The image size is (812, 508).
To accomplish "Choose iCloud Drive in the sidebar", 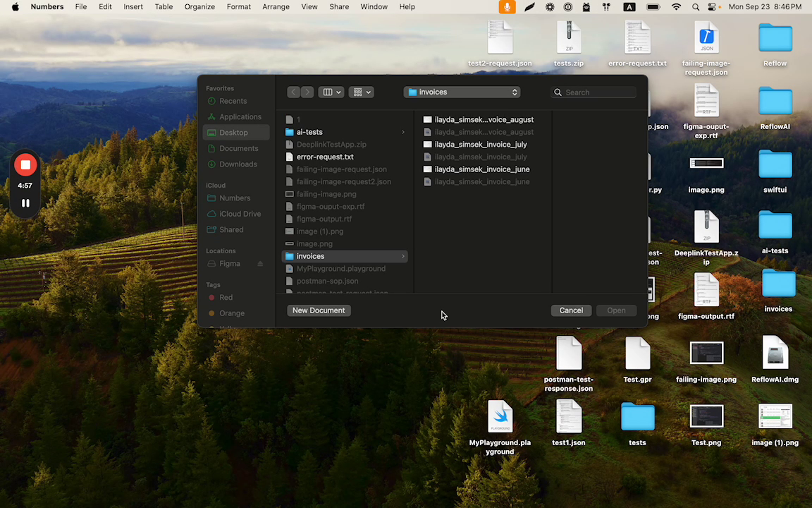I will (x=240, y=214).
